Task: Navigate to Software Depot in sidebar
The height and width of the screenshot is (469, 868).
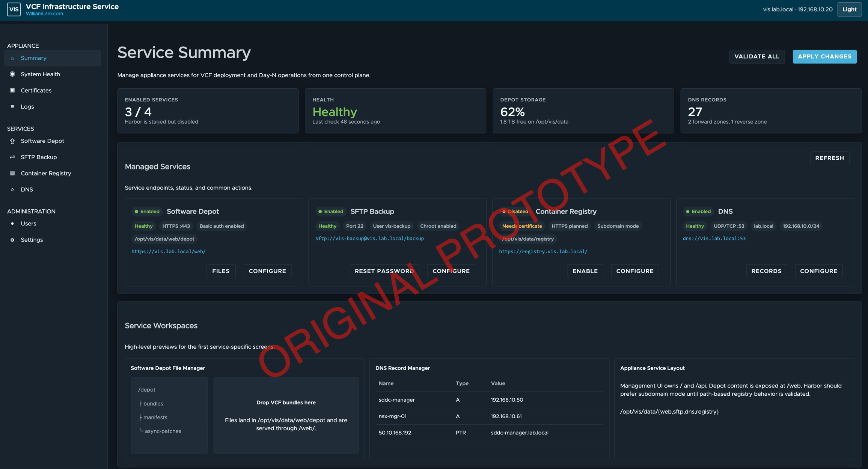Action: coord(53,141)
